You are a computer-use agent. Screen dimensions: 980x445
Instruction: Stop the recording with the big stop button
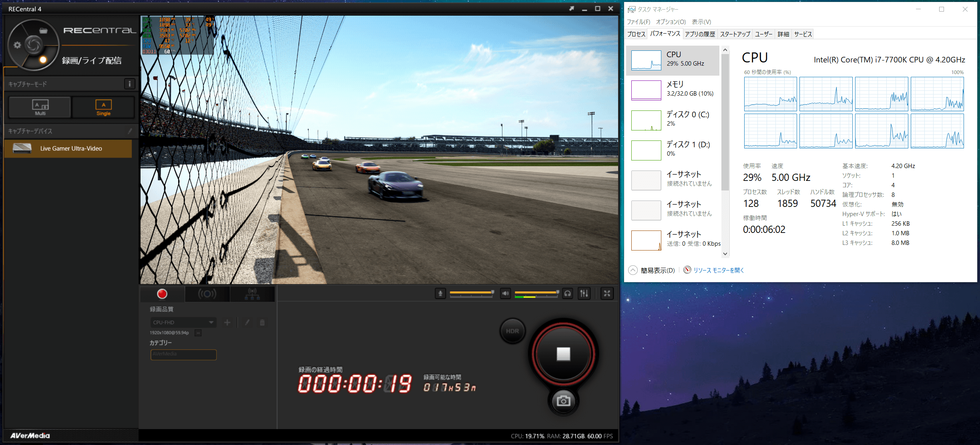tap(563, 354)
